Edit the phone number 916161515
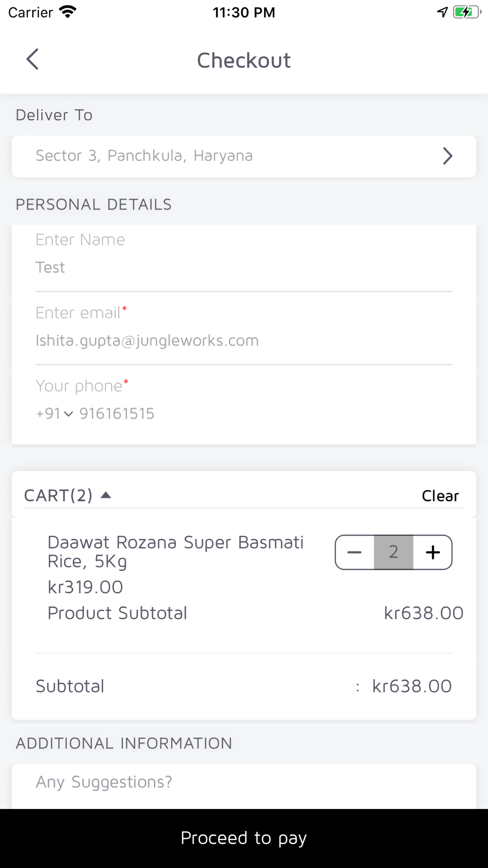The width and height of the screenshot is (488, 868). click(x=117, y=413)
